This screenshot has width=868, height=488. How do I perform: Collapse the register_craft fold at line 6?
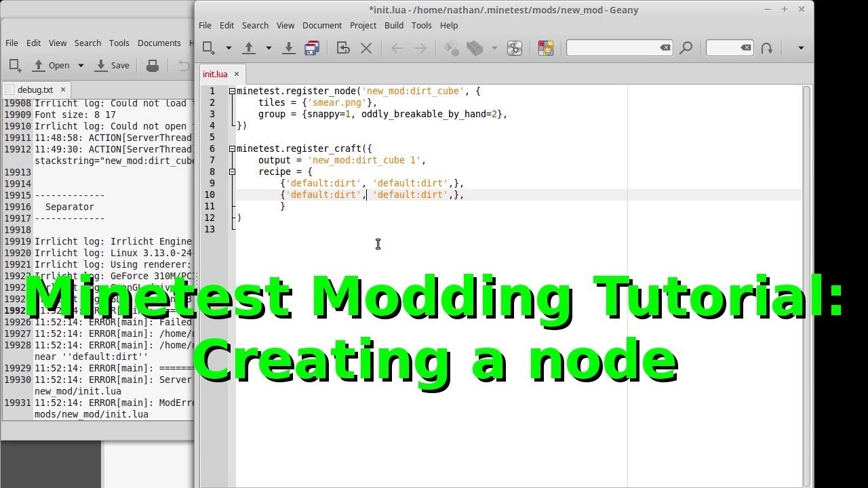tap(232, 148)
